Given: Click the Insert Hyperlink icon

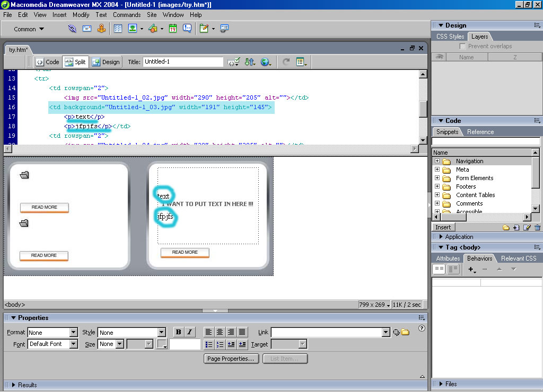Looking at the screenshot, I should pyautogui.click(x=72, y=29).
